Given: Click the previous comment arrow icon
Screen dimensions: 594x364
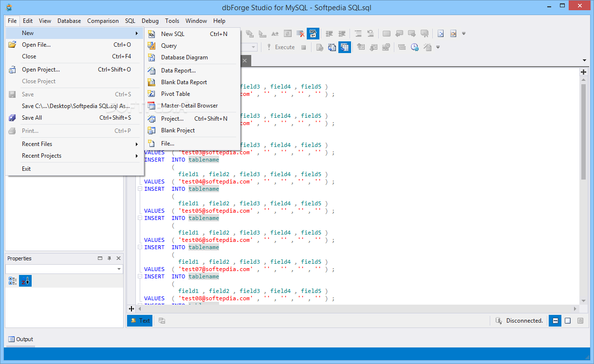Looking at the screenshot, I should coord(399,34).
